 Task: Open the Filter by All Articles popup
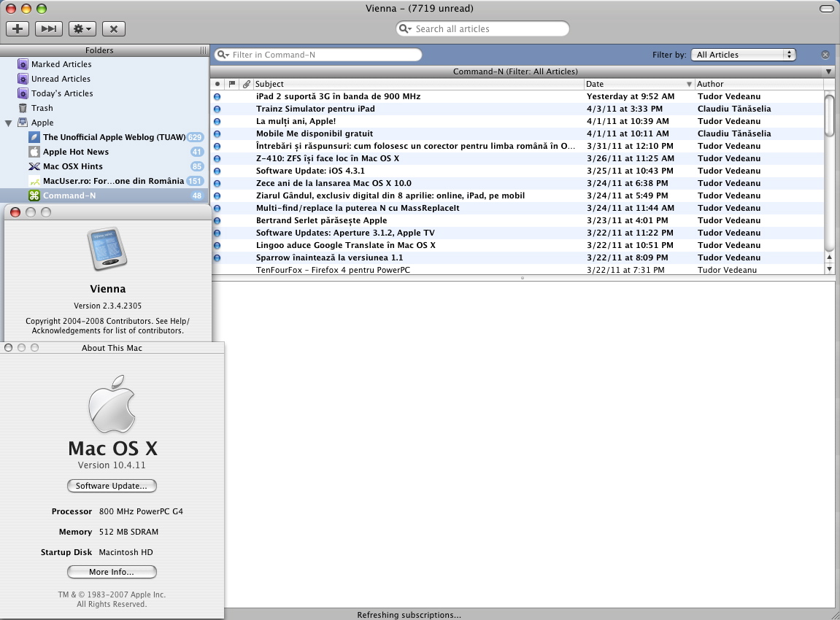point(744,55)
